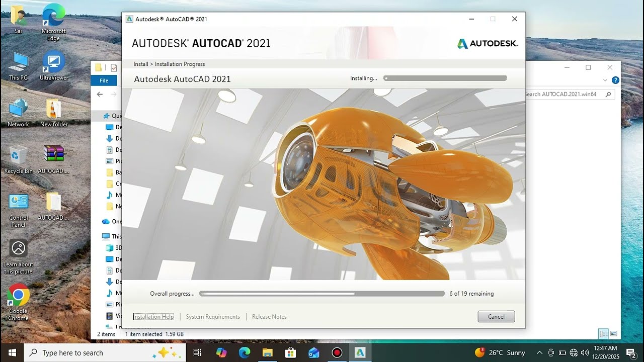Image resolution: width=644 pixels, height=362 pixels.
Task: Click the 'Install > Installation Progress' breadcrumb text
Action: 169,64
